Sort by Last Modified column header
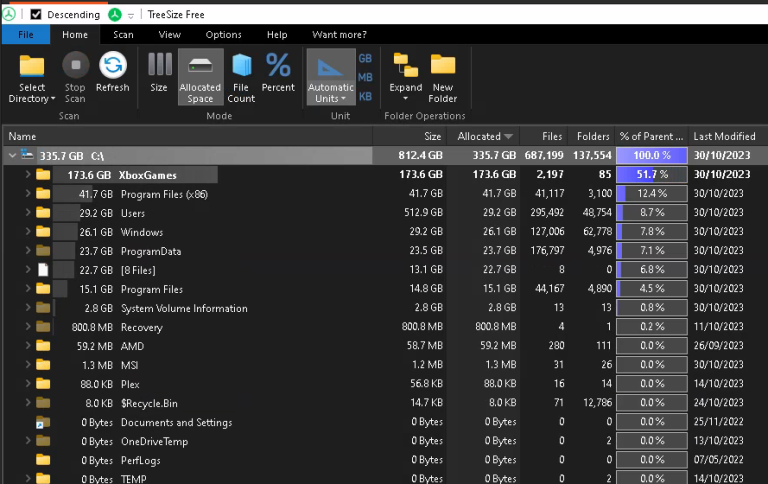Image resolution: width=768 pixels, height=484 pixels. coord(728,136)
